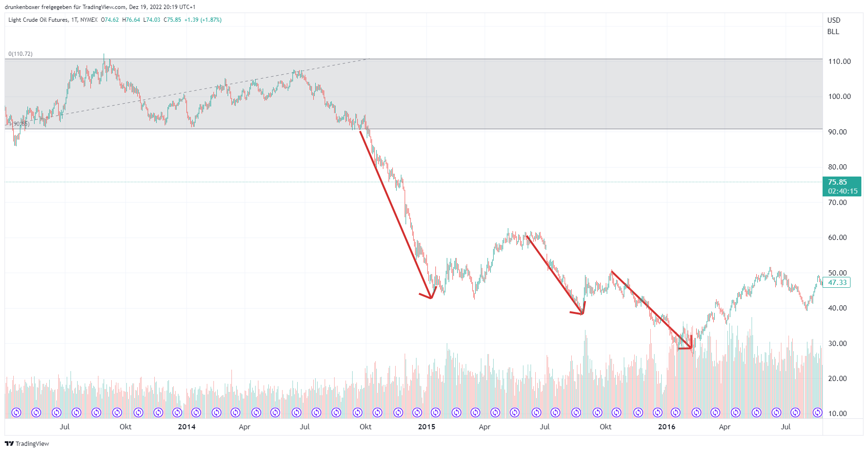Click the 70.00 price axis label
Viewport: 868px width, 452px height.
(837, 203)
